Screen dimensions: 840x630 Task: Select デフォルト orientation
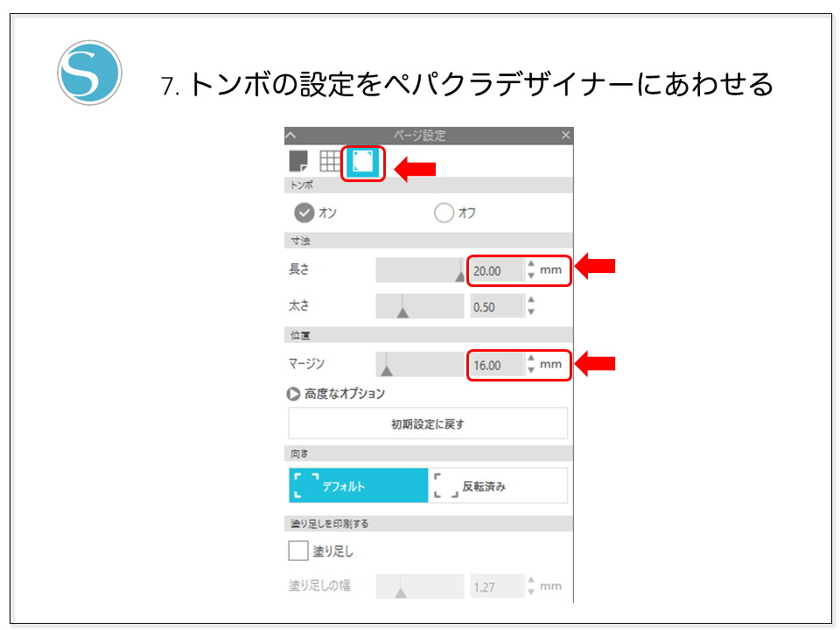[x=359, y=486]
